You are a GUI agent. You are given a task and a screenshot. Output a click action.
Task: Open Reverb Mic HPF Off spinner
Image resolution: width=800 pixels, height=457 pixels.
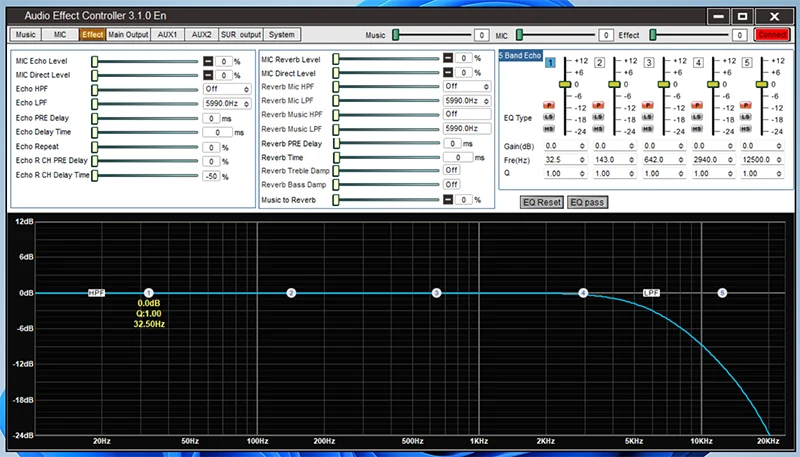(x=467, y=86)
